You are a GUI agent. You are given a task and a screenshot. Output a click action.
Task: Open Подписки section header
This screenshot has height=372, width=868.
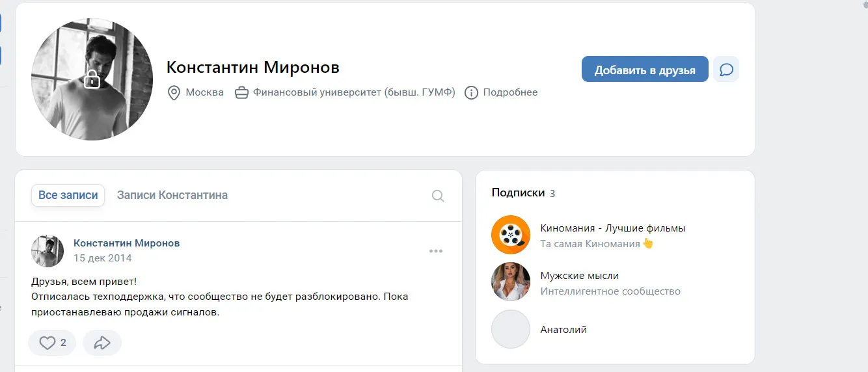point(518,193)
